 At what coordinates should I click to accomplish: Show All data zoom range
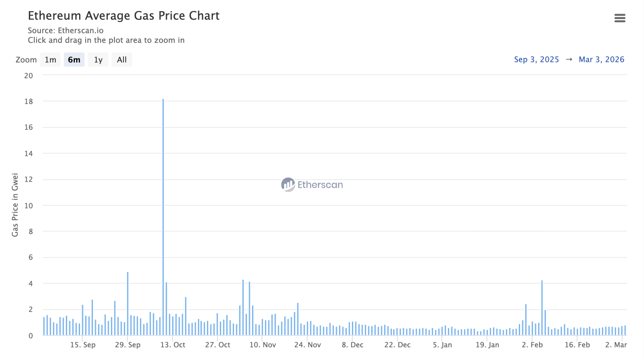click(x=122, y=60)
